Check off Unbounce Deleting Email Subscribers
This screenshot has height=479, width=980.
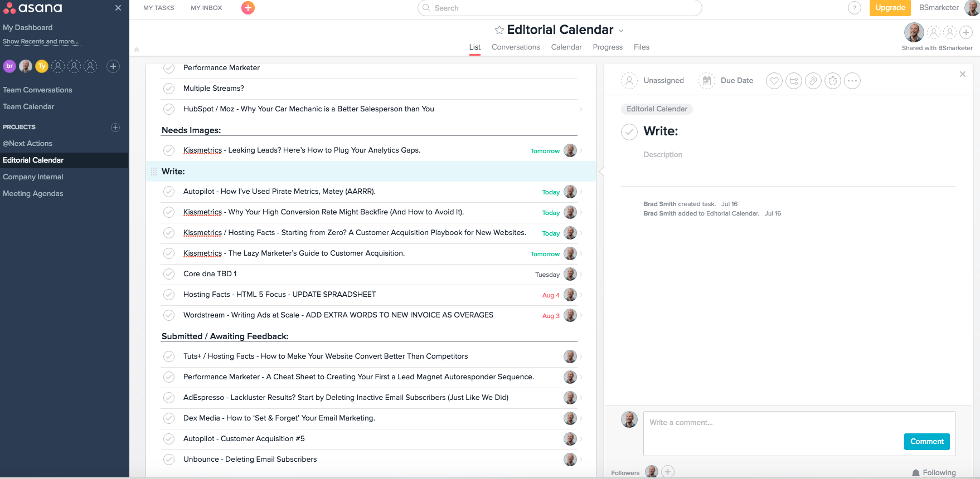[x=169, y=460]
